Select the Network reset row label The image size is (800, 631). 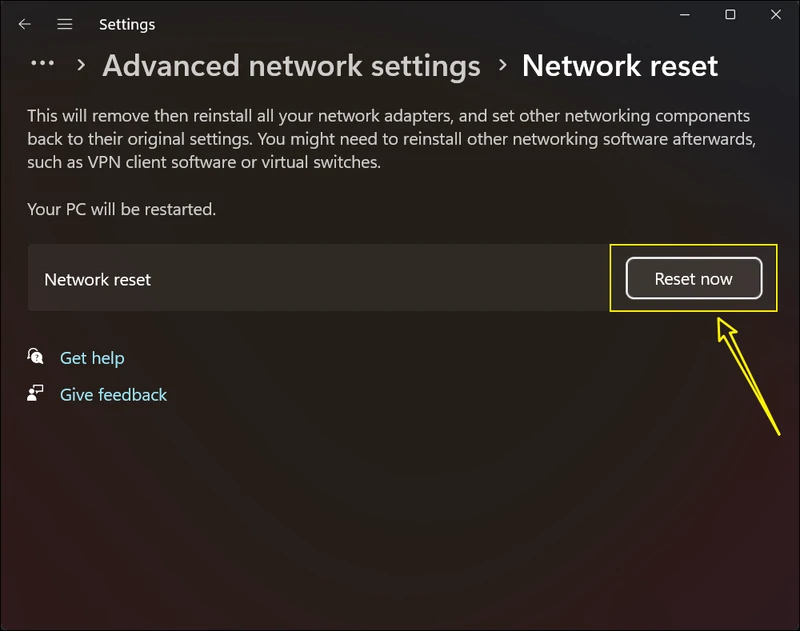click(98, 279)
